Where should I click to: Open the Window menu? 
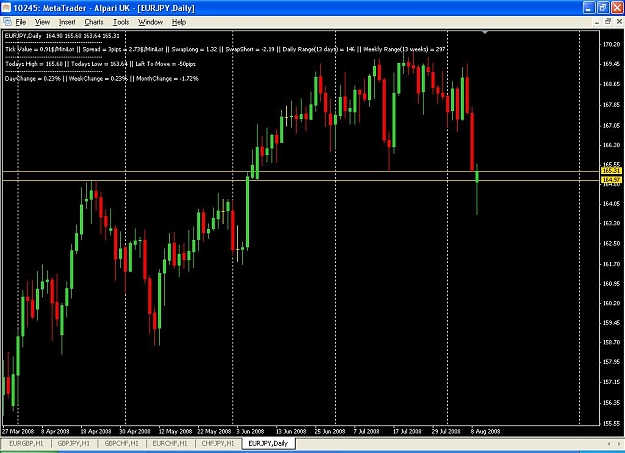150,22
